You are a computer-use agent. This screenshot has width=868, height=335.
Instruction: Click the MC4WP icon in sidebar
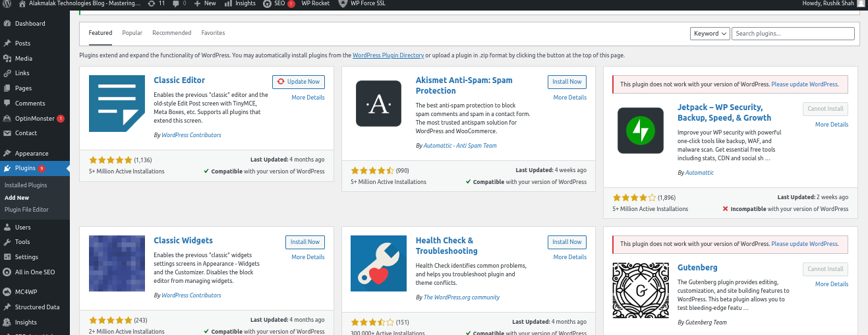coord(7,291)
